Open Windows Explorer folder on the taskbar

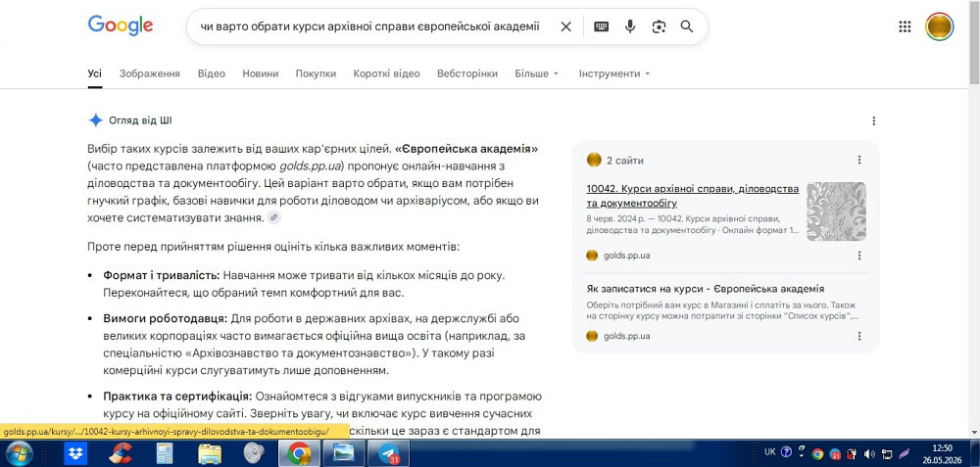point(210,453)
